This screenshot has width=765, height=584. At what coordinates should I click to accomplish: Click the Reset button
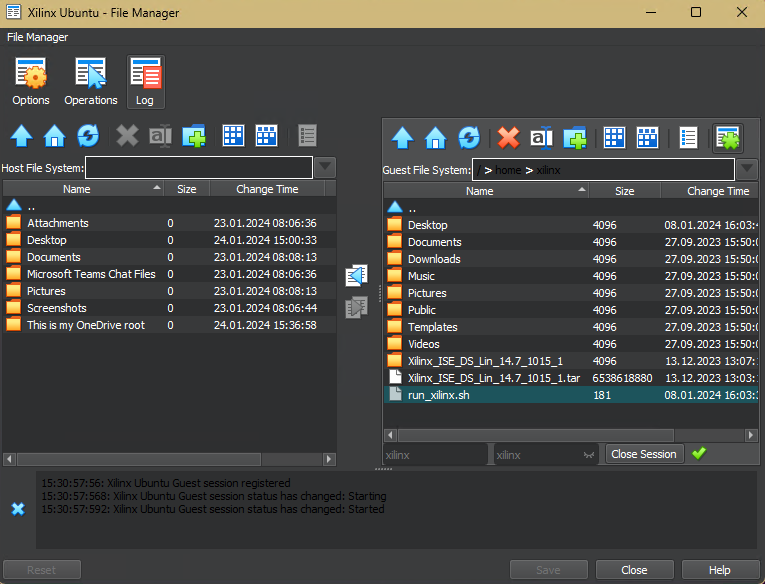(x=41, y=570)
